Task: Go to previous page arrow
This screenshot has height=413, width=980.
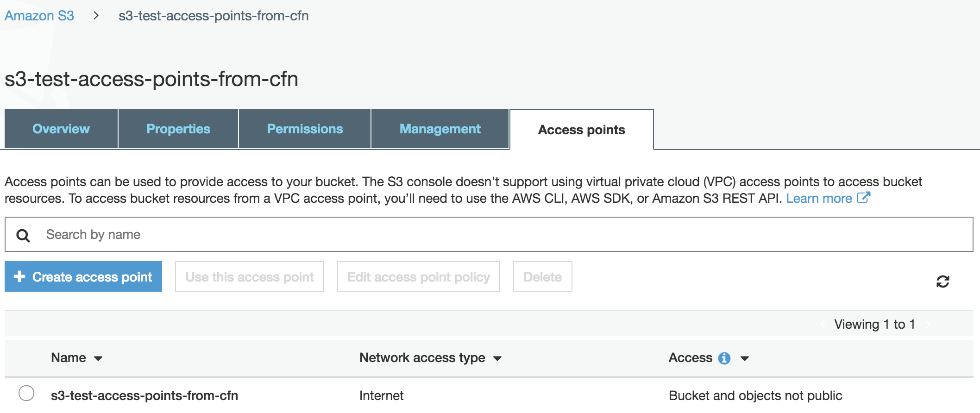Action: pyautogui.click(x=823, y=325)
